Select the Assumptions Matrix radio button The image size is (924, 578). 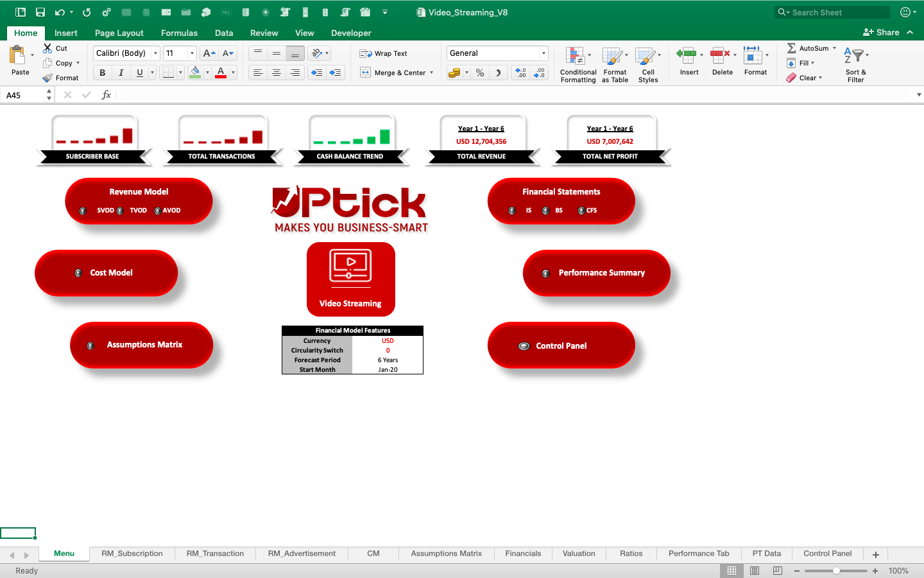pos(90,346)
